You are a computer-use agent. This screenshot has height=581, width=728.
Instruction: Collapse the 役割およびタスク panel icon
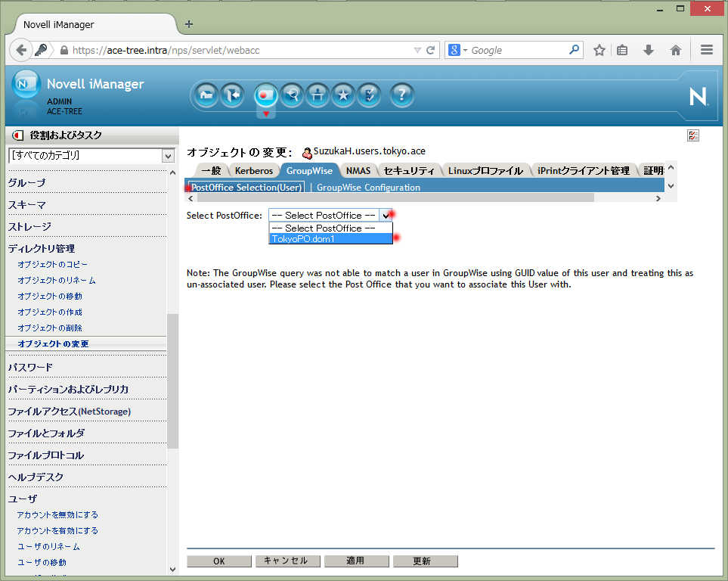click(x=17, y=135)
